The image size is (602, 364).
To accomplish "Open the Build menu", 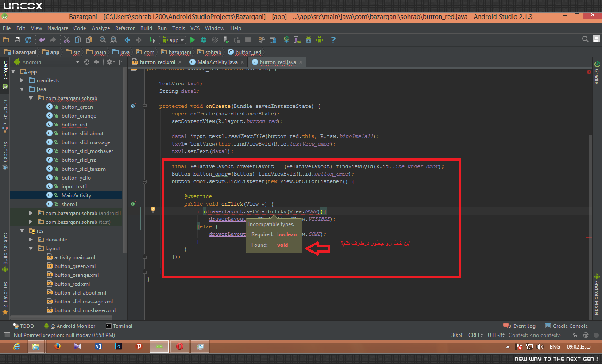I will click(146, 28).
